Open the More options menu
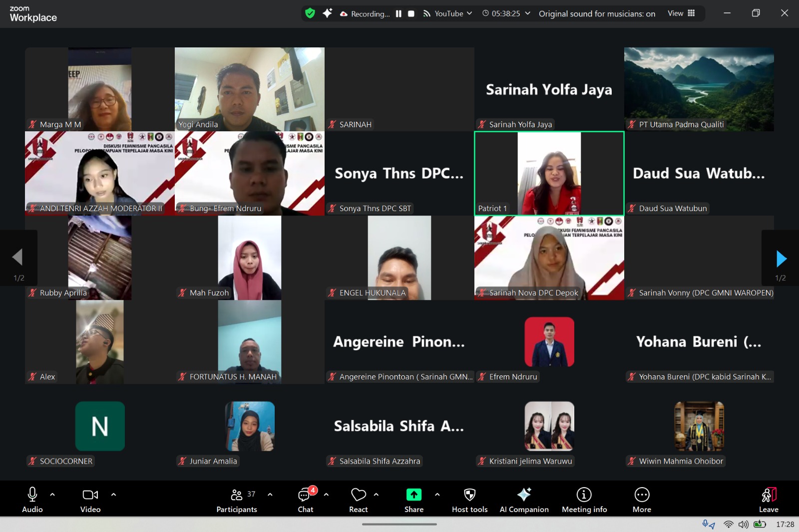The height and width of the screenshot is (532, 799). point(642,500)
